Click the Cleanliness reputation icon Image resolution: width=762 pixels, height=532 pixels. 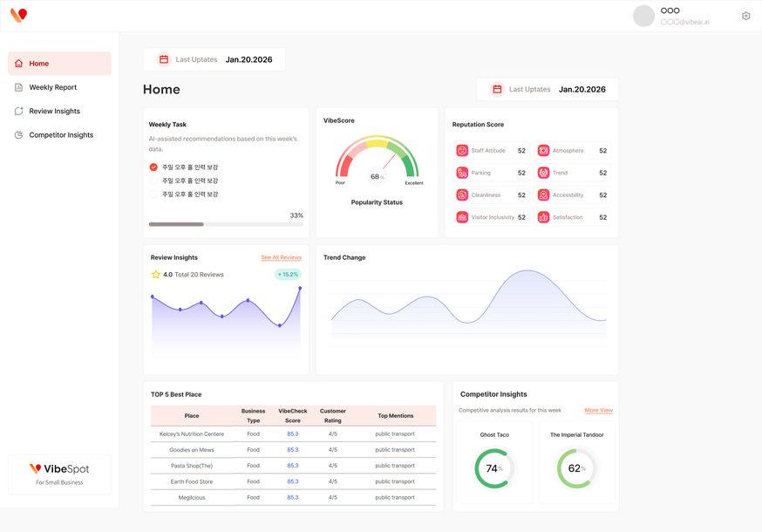coord(462,195)
